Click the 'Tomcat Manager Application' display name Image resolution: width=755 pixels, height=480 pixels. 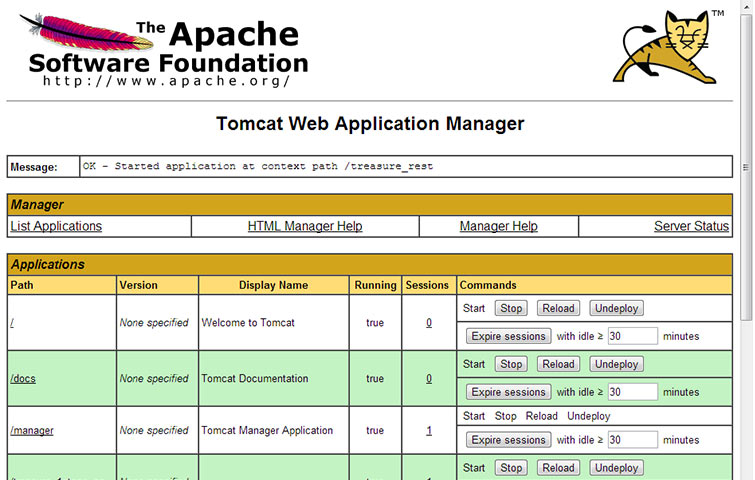(x=267, y=430)
